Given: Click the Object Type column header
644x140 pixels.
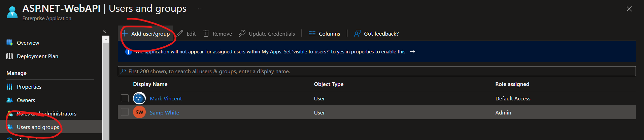Looking at the screenshot, I should 329,84.
